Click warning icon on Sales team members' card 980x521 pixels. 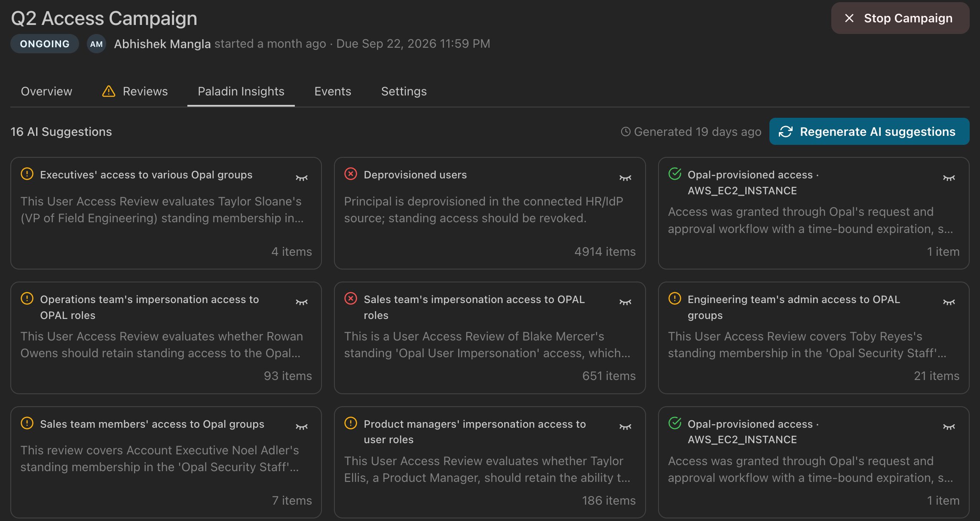pyautogui.click(x=27, y=423)
